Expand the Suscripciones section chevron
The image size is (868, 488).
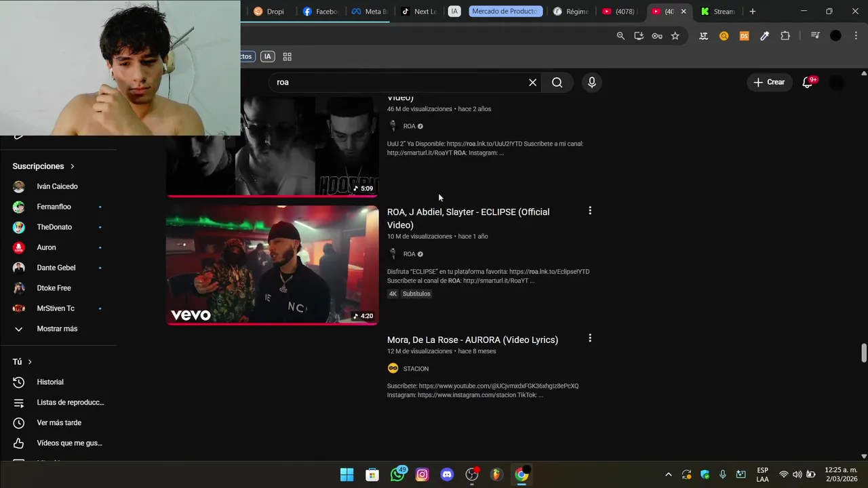tap(72, 166)
